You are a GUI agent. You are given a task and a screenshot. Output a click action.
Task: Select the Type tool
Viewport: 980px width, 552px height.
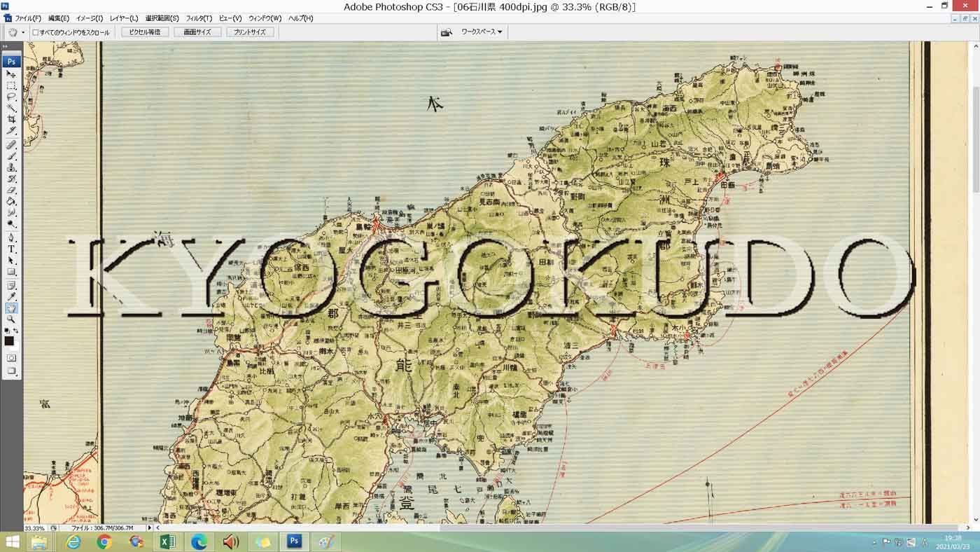11,249
